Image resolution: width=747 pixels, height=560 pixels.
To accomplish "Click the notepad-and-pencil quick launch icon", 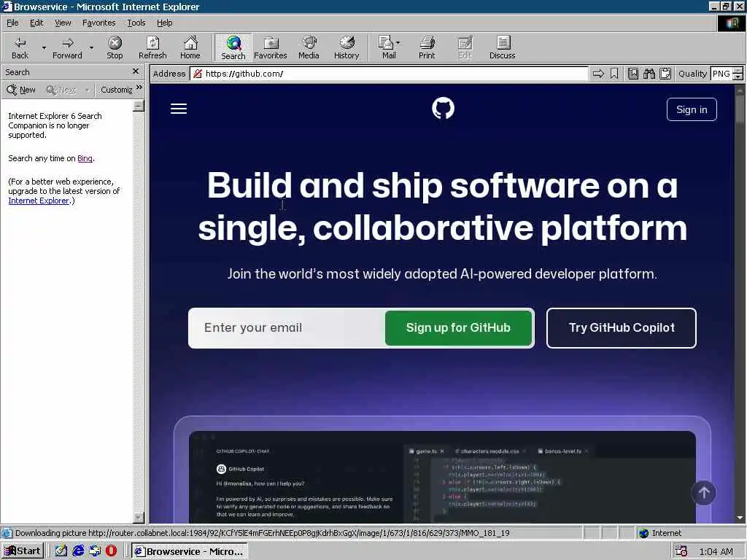I will (x=61, y=551).
